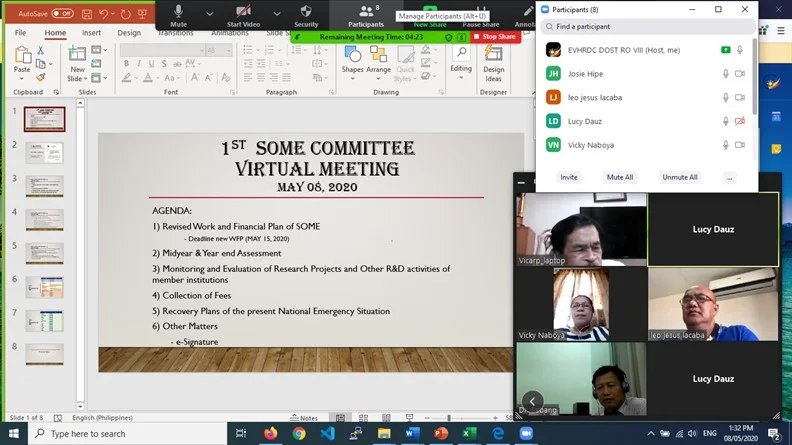Click the Paste clipboard icon
The height and width of the screenshot is (445, 792).
pyautogui.click(x=22, y=55)
